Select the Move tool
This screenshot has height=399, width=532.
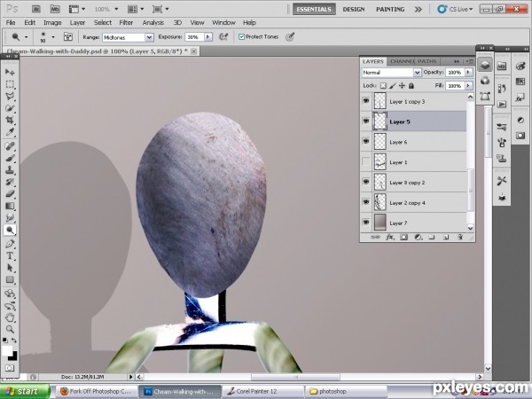click(x=10, y=72)
